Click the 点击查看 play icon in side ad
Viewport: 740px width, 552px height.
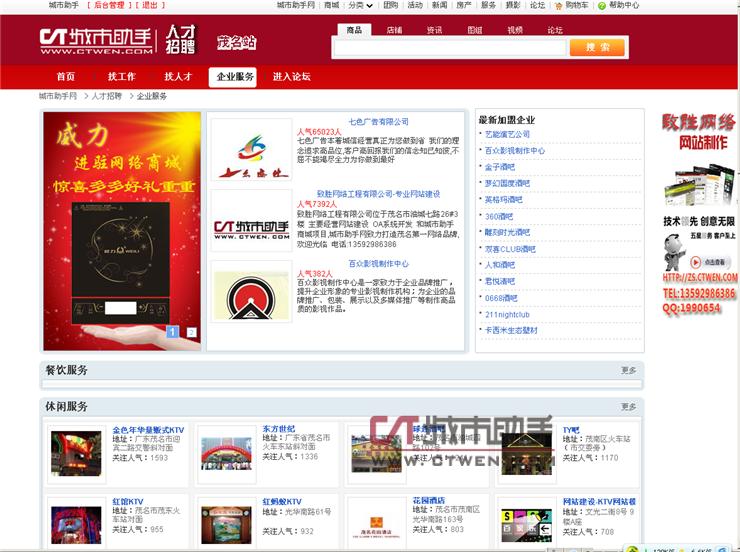tap(696, 262)
